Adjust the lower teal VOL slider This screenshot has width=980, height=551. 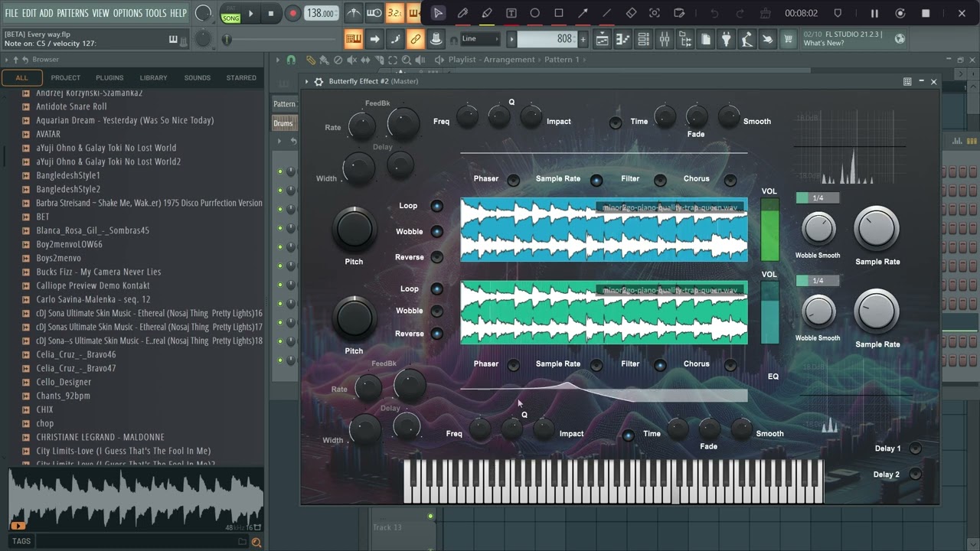point(769,312)
